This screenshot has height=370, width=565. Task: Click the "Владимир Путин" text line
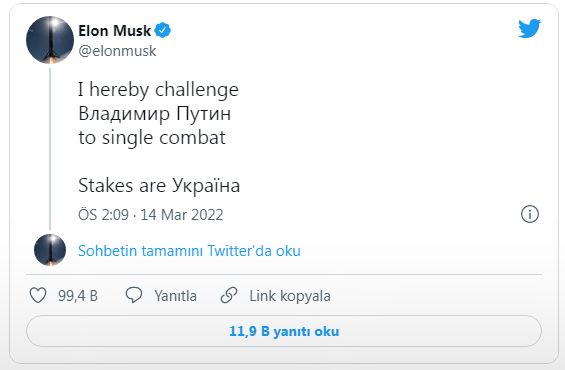155,113
